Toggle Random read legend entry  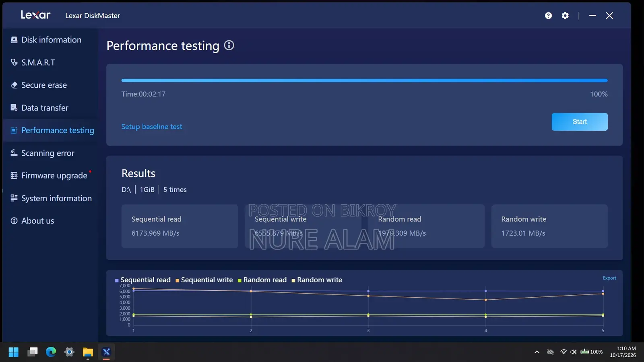tap(262, 280)
